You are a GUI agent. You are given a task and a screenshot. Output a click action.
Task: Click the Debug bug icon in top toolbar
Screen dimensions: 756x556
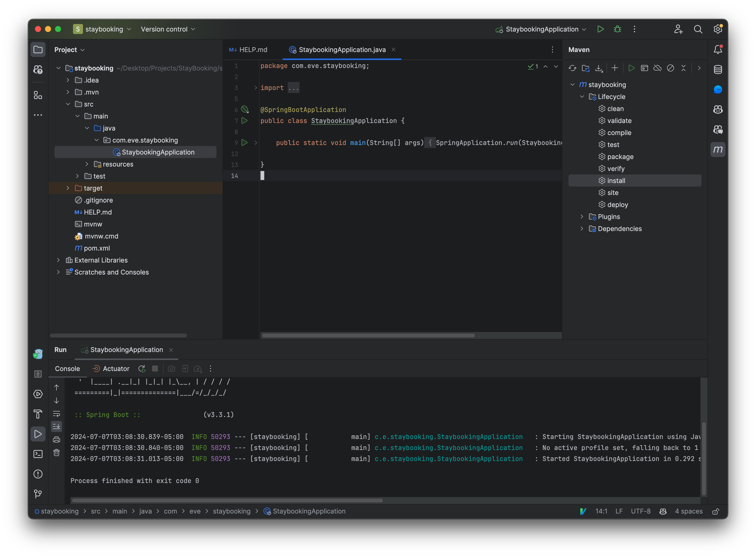(617, 29)
